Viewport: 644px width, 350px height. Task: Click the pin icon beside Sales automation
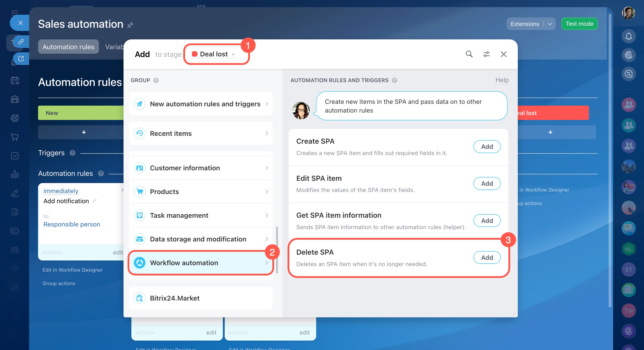[130, 25]
